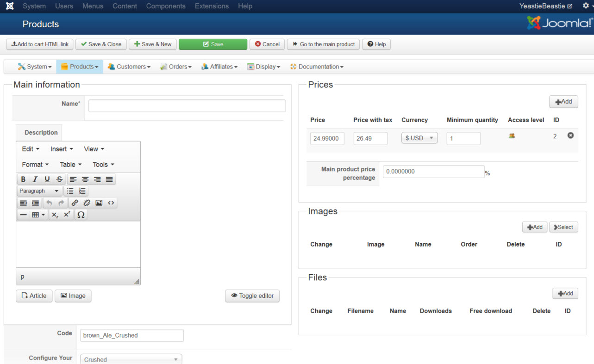Click the access level icon in Prices

[512, 136]
